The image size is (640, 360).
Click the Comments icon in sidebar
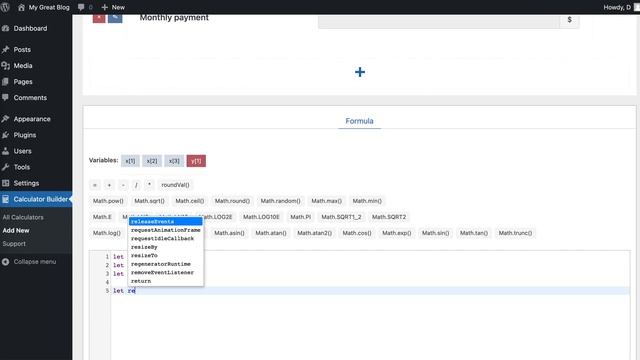tap(6, 98)
